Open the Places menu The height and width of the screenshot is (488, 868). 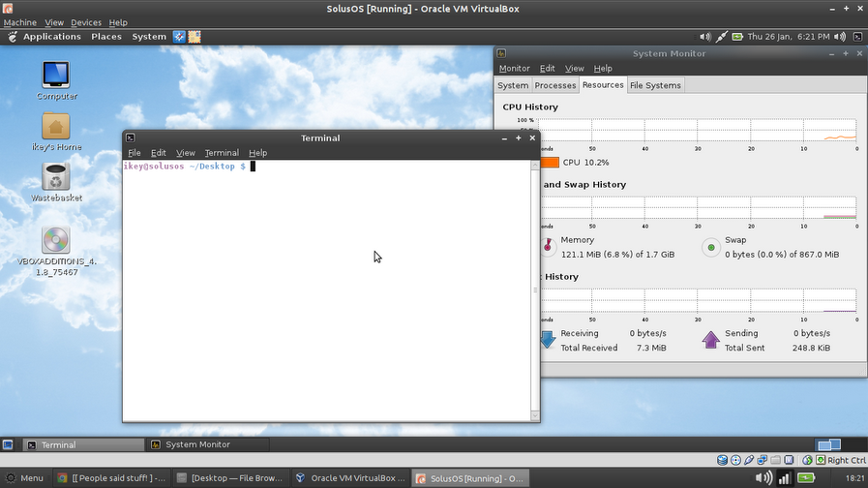tap(106, 37)
